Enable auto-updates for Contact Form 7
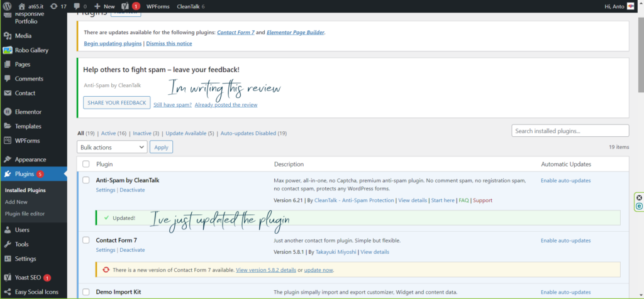Screen dimensions: 644x299 tap(565, 241)
